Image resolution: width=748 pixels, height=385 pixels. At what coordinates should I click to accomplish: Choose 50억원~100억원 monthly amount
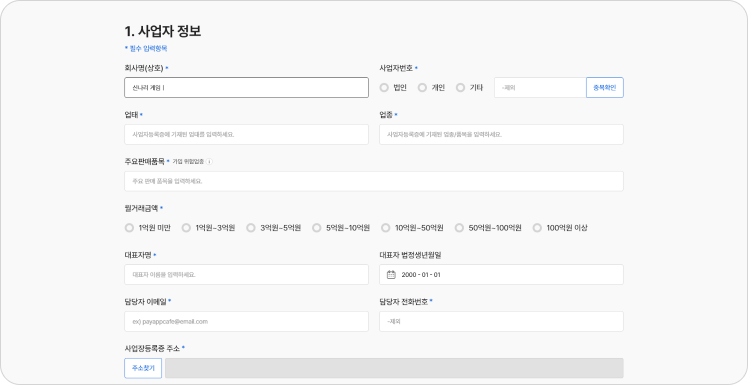click(x=459, y=228)
